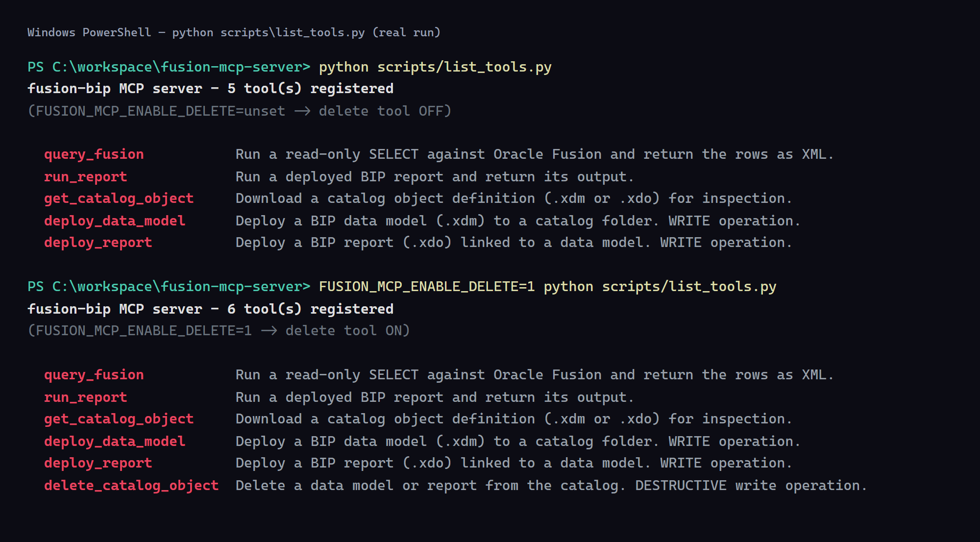The width and height of the screenshot is (980, 542).
Task: Click get_catalog_object in the second tool list
Action: [x=119, y=419]
